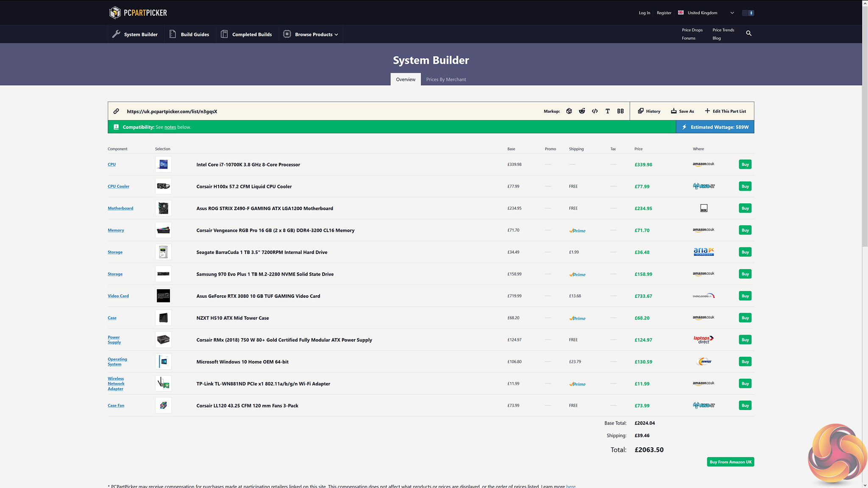Click Edit This Part List
Viewport: 868px width, 488px height.
[725, 111]
